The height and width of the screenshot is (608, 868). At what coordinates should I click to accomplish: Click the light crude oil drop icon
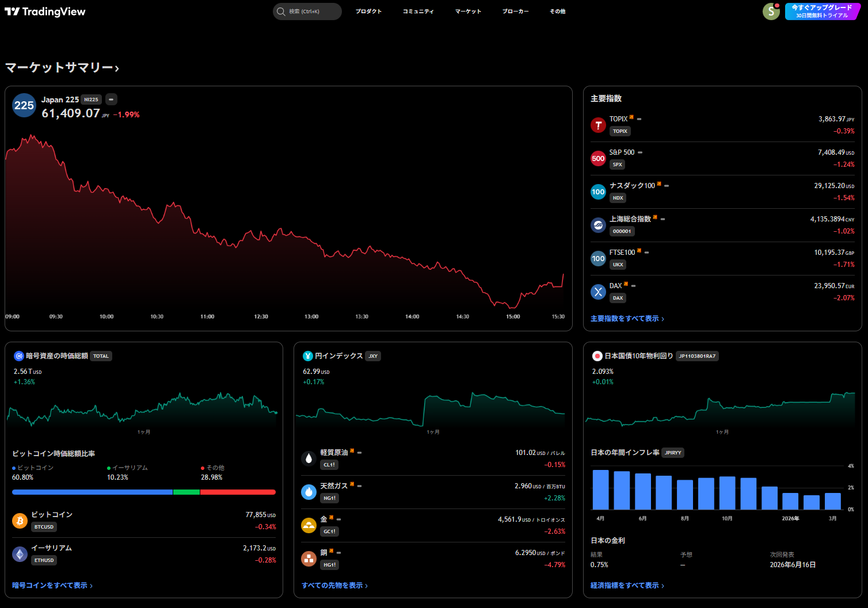coord(309,458)
